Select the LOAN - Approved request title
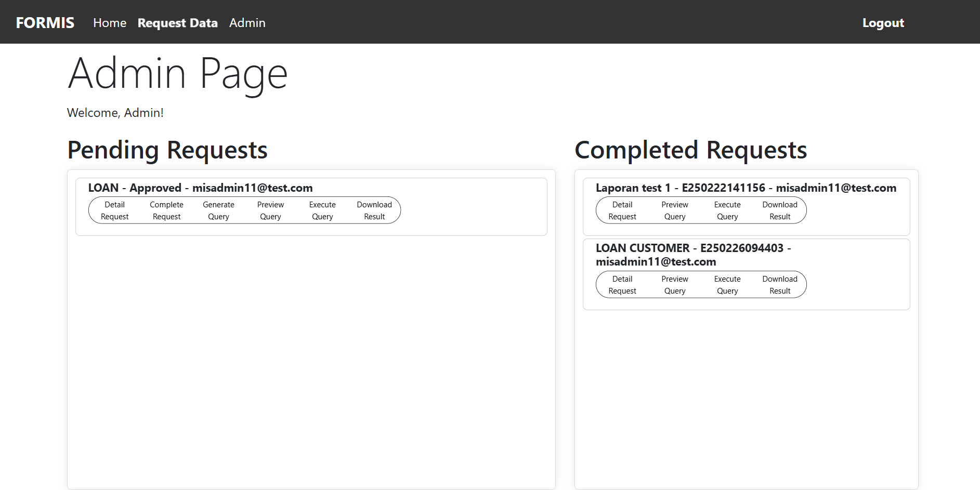The height and width of the screenshot is (490, 980). tap(200, 188)
